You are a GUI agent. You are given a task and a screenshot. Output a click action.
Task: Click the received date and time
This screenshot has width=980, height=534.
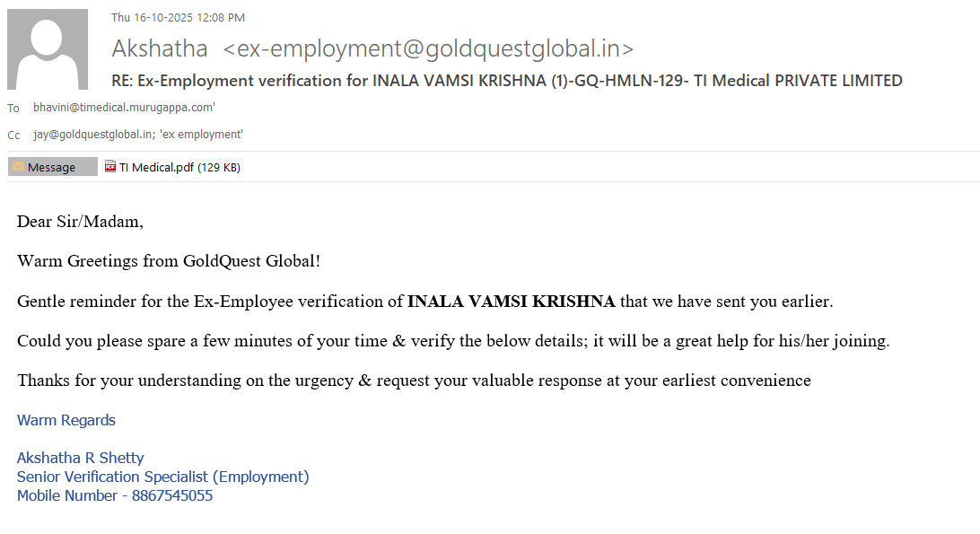(178, 17)
